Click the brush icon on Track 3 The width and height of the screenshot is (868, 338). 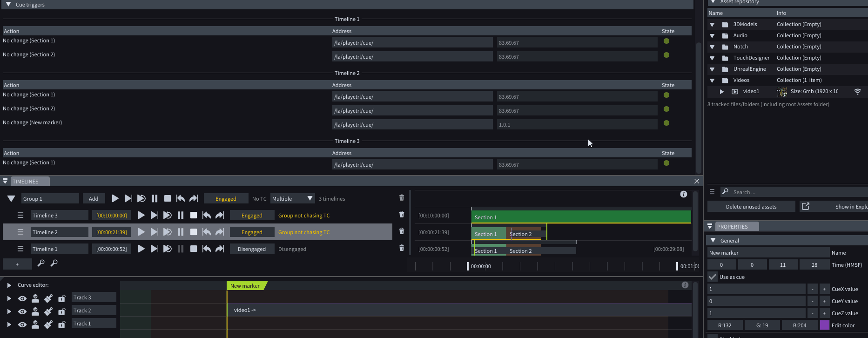coord(48,298)
